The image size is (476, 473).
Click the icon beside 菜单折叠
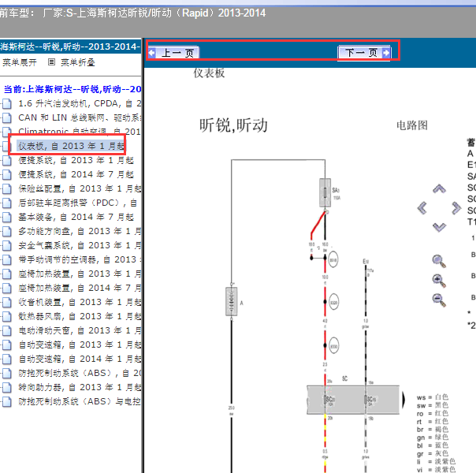point(51,62)
